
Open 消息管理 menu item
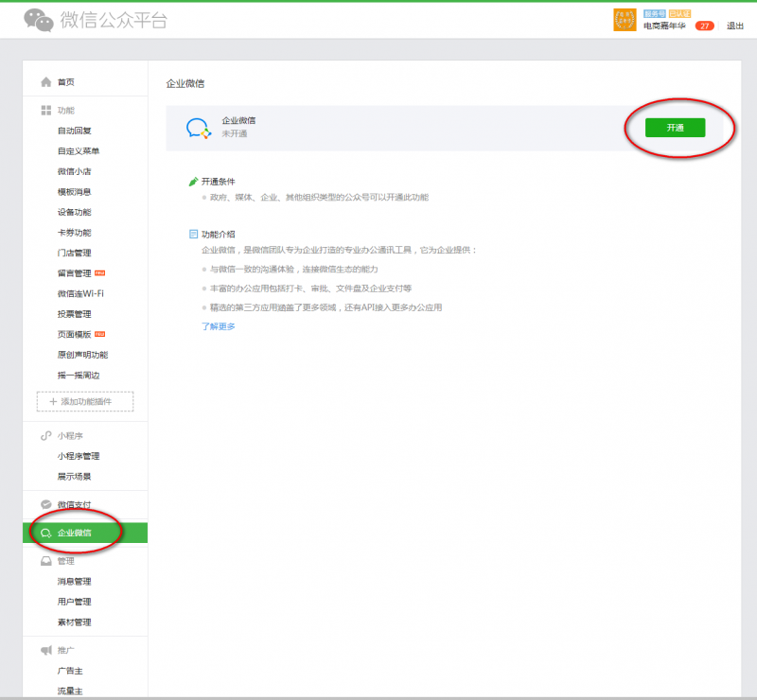(75, 581)
